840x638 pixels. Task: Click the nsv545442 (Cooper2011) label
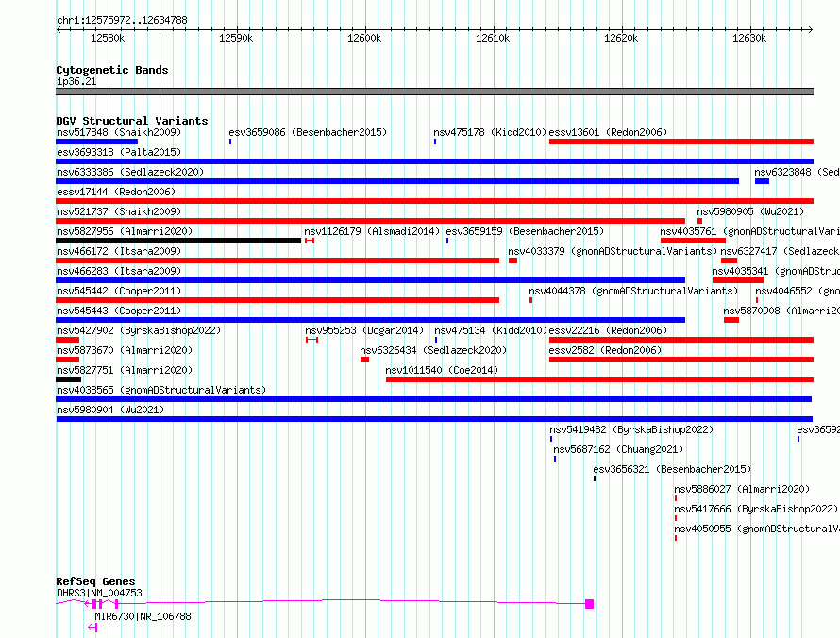coord(119,291)
